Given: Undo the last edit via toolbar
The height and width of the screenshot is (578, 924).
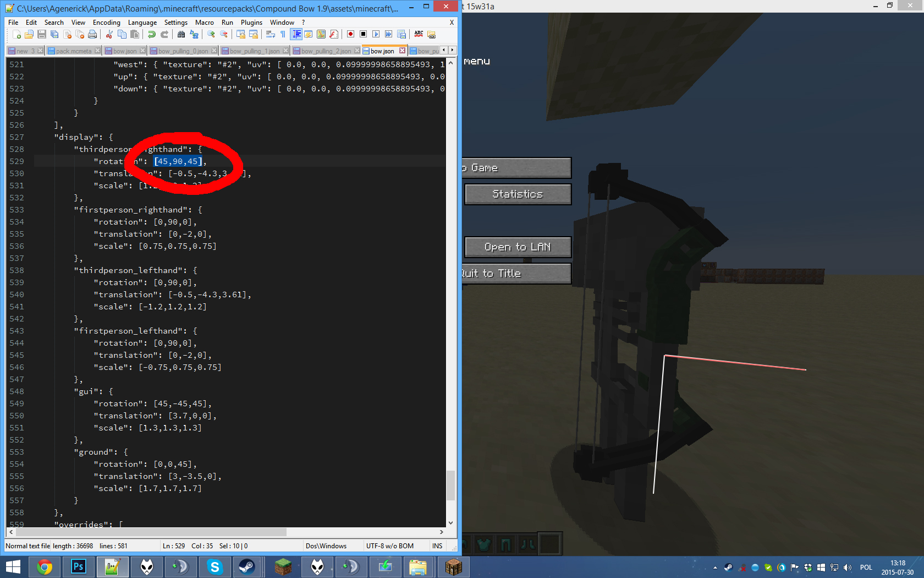Looking at the screenshot, I should [152, 35].
